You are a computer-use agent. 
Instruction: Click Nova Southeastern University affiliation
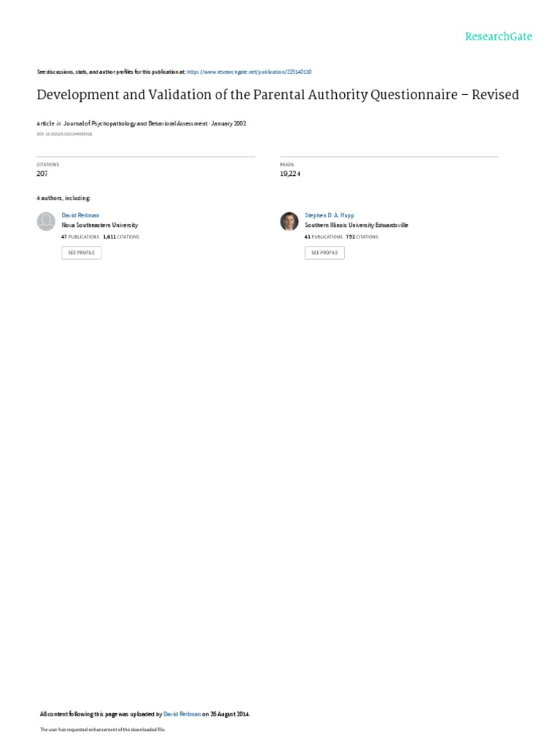99,225
